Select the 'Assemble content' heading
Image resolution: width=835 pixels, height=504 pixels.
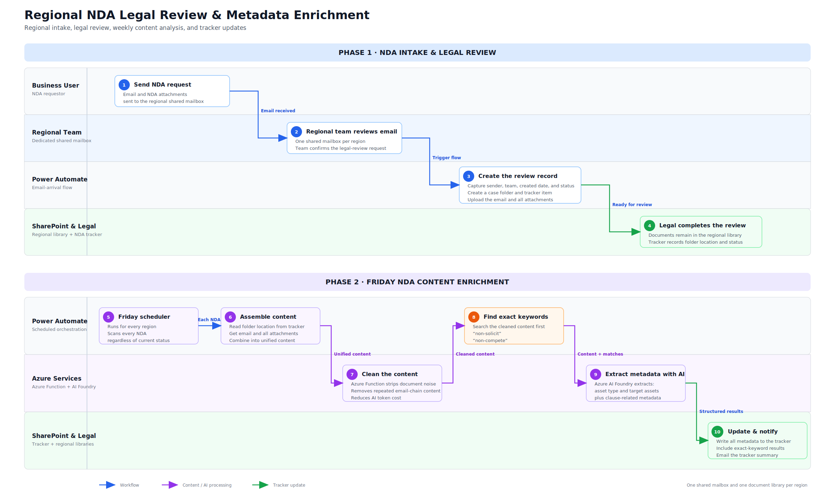pyautogui.click(x=268, y=317)
